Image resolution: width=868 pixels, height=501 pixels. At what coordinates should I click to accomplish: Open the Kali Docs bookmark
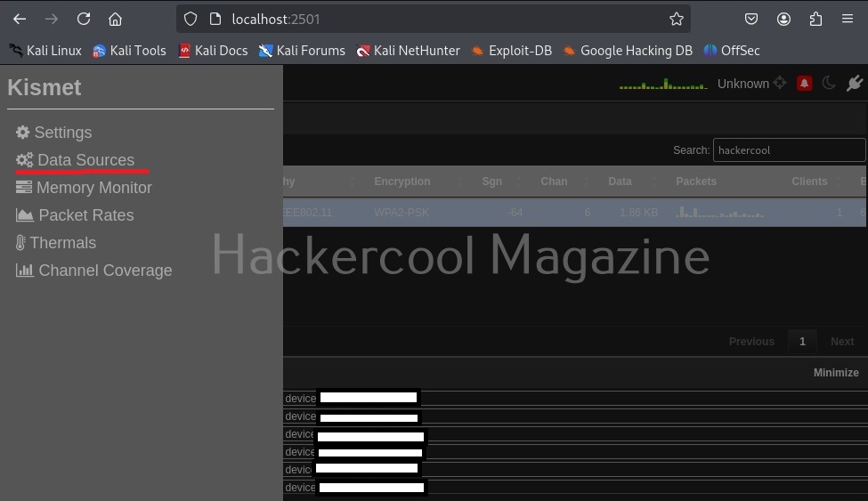213,51
